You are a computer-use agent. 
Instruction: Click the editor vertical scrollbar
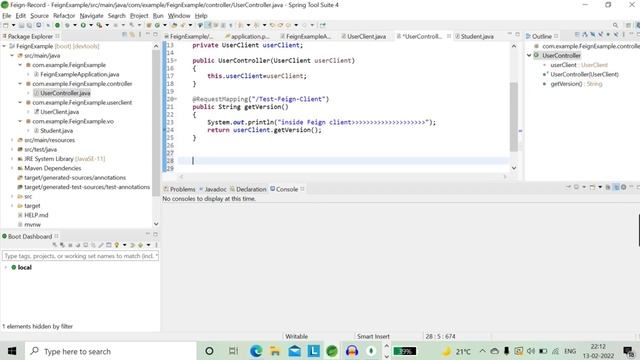(514, 116)
